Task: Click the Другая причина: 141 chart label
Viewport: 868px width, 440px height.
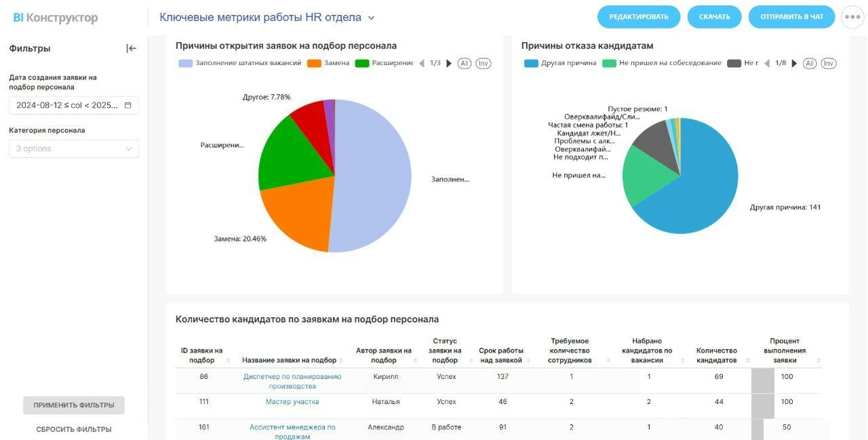Action: click(x=785, y=207)
